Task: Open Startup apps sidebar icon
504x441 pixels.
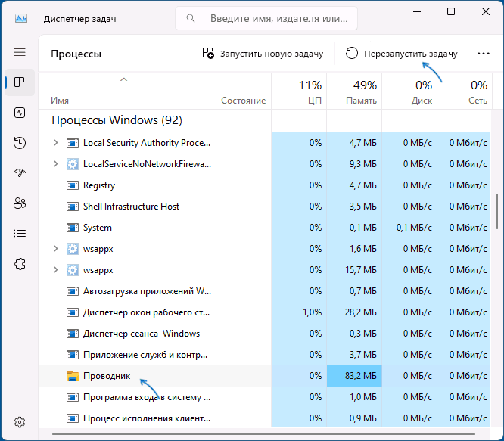Action: [x=20, y=173]
